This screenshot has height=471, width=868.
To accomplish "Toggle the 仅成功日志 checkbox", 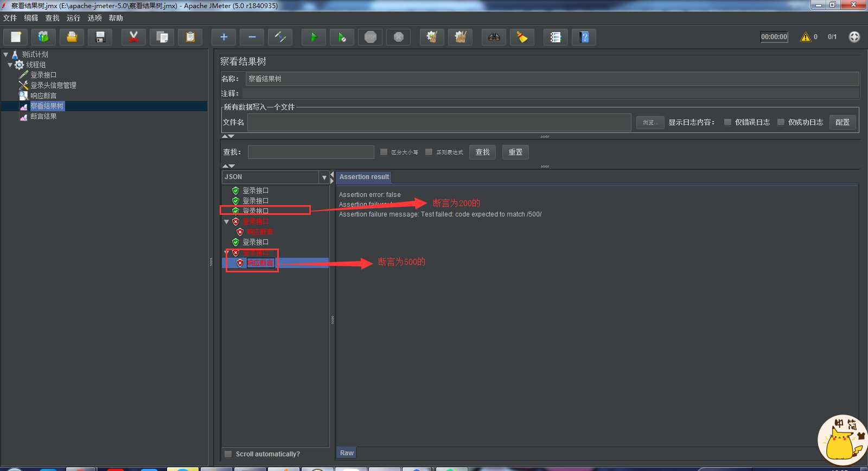I will (x=781, y=122).
